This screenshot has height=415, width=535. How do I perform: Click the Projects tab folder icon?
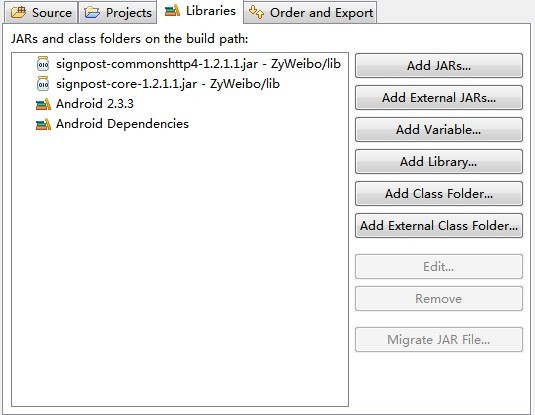92,13
